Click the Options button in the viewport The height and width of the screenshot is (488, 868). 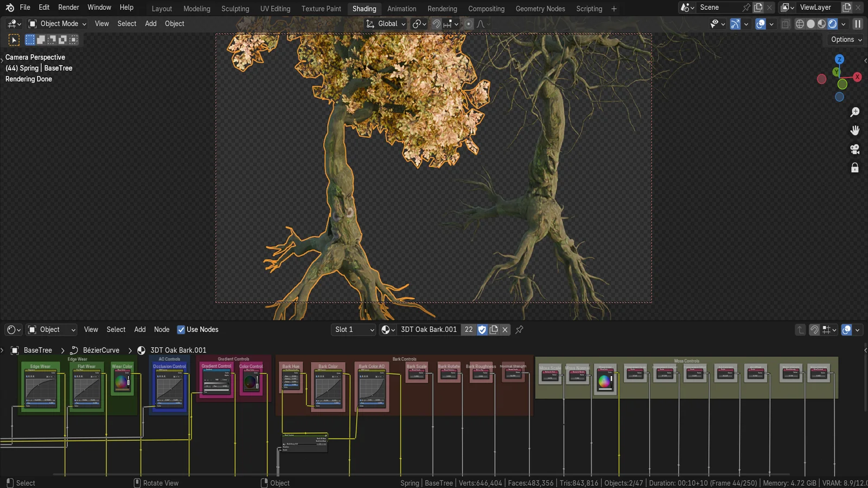click(x=844, y=39)
